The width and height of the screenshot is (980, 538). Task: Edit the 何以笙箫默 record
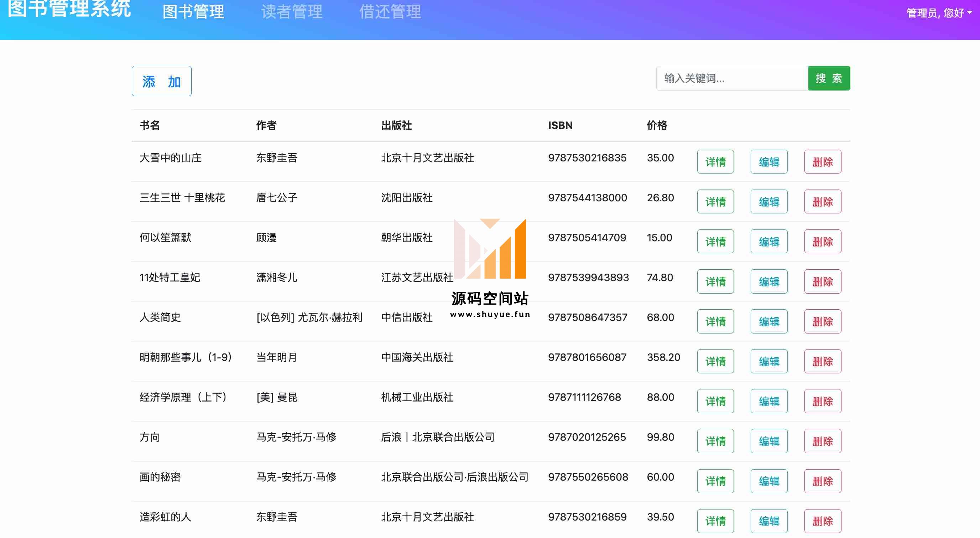coord(769,242)
